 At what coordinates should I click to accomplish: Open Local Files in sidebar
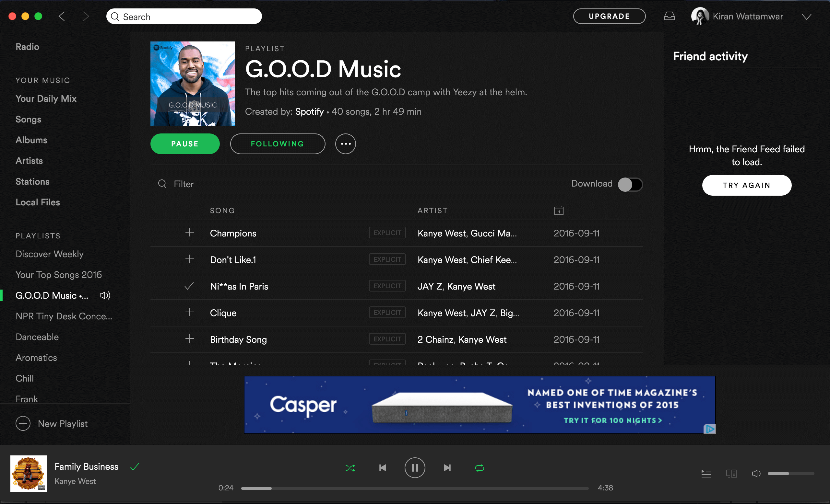pyautogui.click(x=38, y=202)
